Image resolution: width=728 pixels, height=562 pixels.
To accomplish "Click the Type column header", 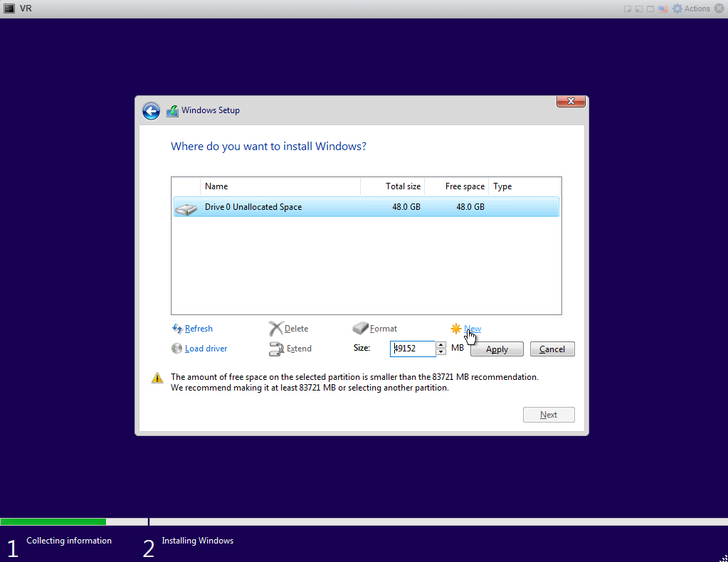I will coord(524,186).
